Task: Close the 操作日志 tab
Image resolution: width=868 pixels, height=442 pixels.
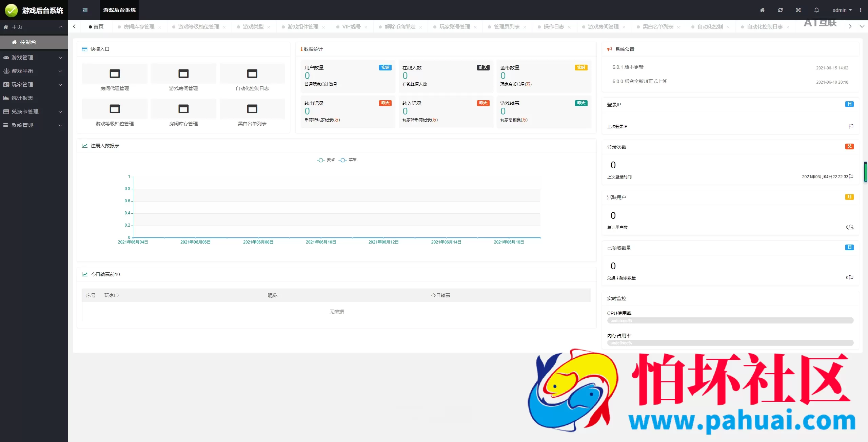Action: [x=569, y=27]
